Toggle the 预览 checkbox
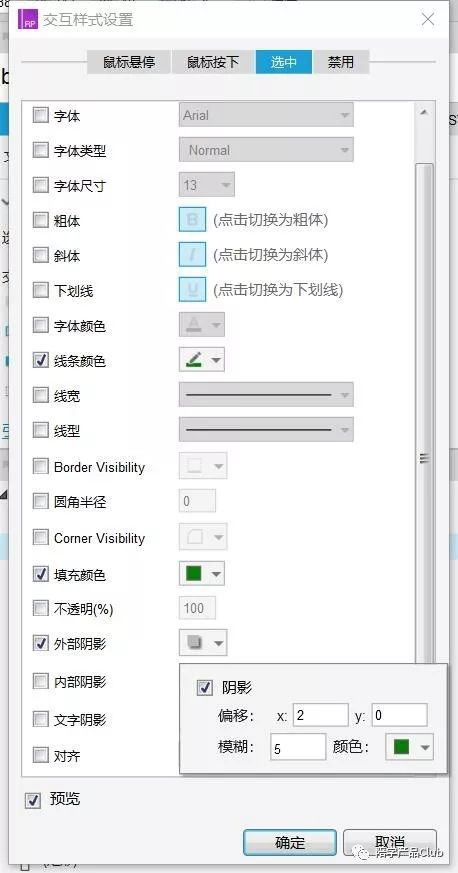The height and width of the screenshot is (873, 458). click(x=33, y=800)
